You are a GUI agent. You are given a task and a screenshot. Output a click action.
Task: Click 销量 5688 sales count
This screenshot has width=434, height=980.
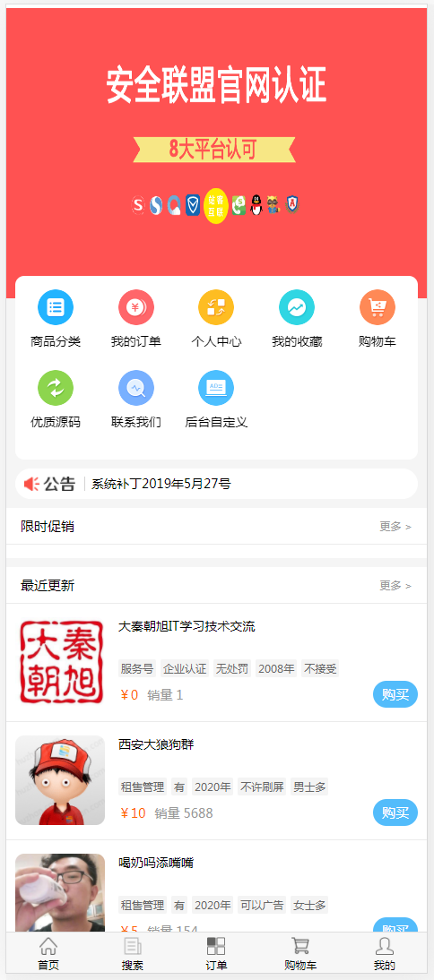pos(184,813)
